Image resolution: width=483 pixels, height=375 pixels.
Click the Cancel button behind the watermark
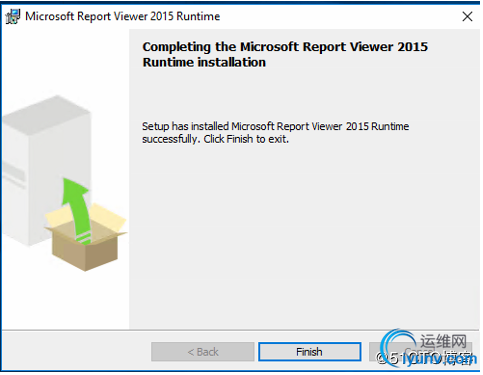(x=421, y=352)
